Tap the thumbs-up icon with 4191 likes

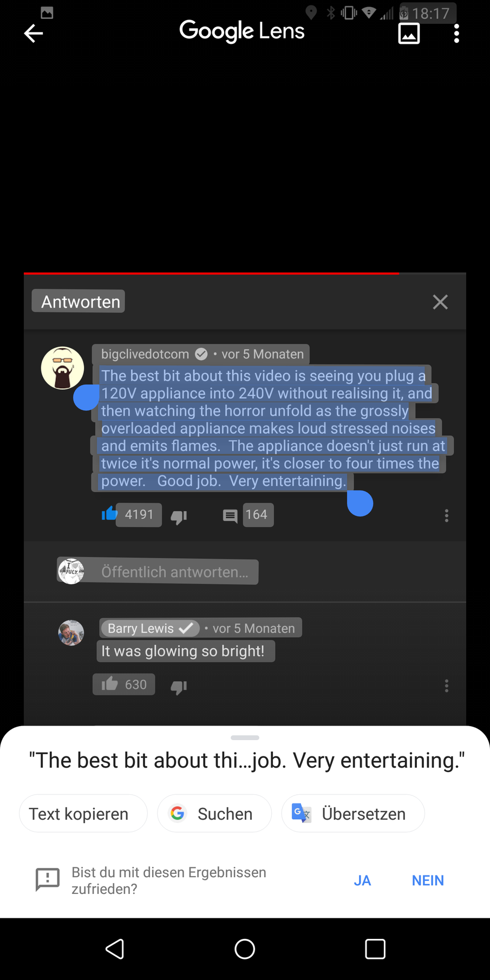(x=109, y=513)
